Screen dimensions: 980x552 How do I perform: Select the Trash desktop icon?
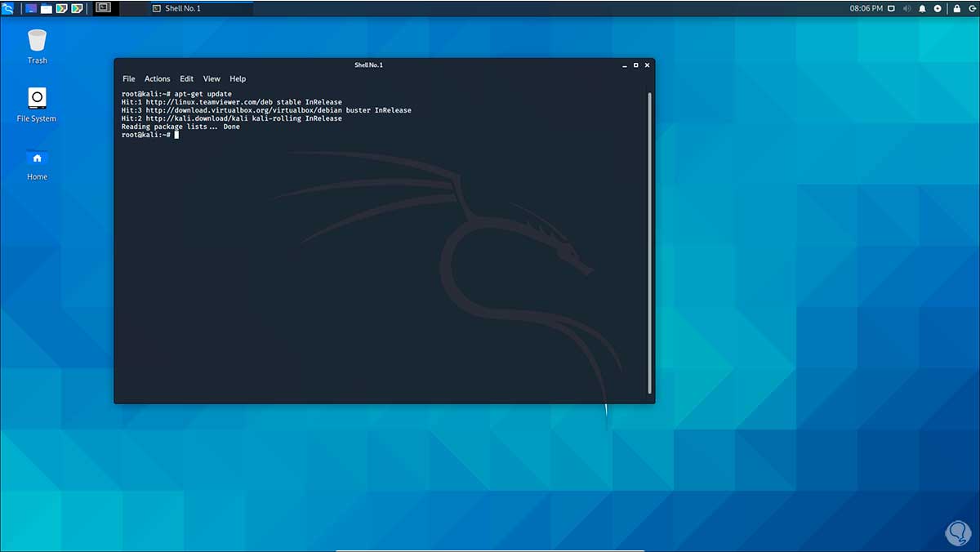pyautogui.click(x=37, y=47)
